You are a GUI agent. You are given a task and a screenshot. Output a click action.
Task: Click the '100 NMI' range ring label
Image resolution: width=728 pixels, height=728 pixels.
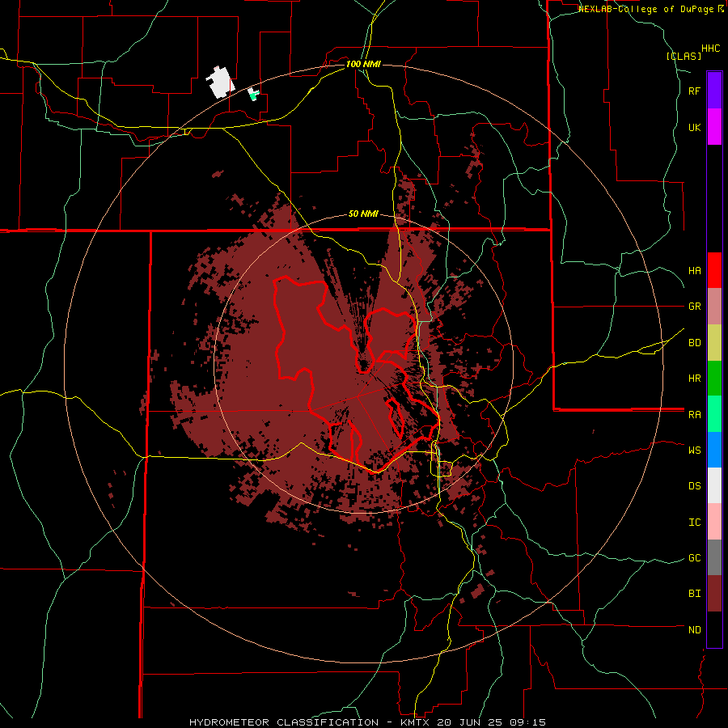(x=363, y=64)
